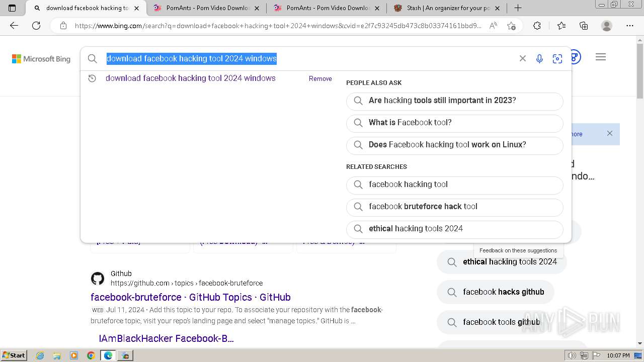Screen dimensions: 644x362
Task: View site information lock icon
Action: 63,26
